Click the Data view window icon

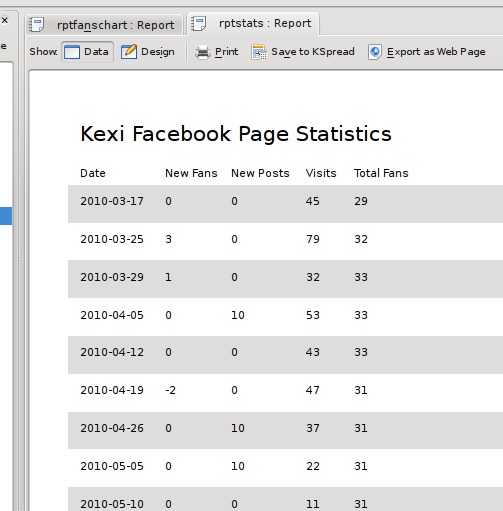point(72,52)
